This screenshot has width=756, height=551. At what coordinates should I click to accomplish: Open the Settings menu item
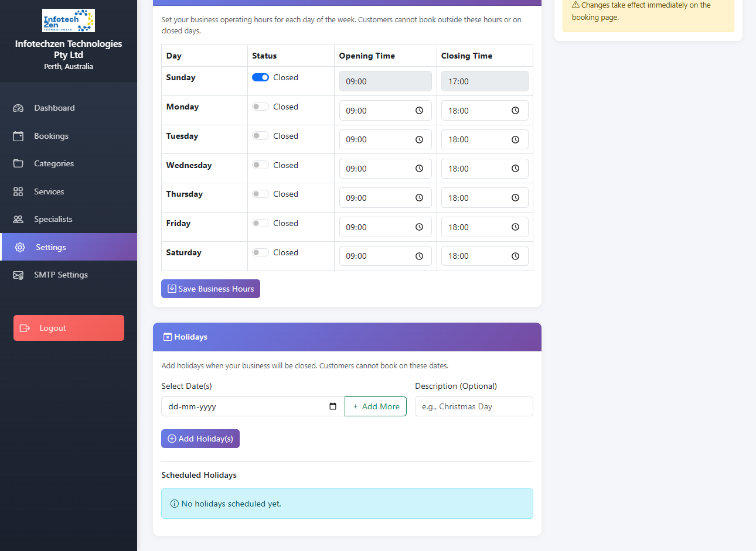tap(51, 247)
